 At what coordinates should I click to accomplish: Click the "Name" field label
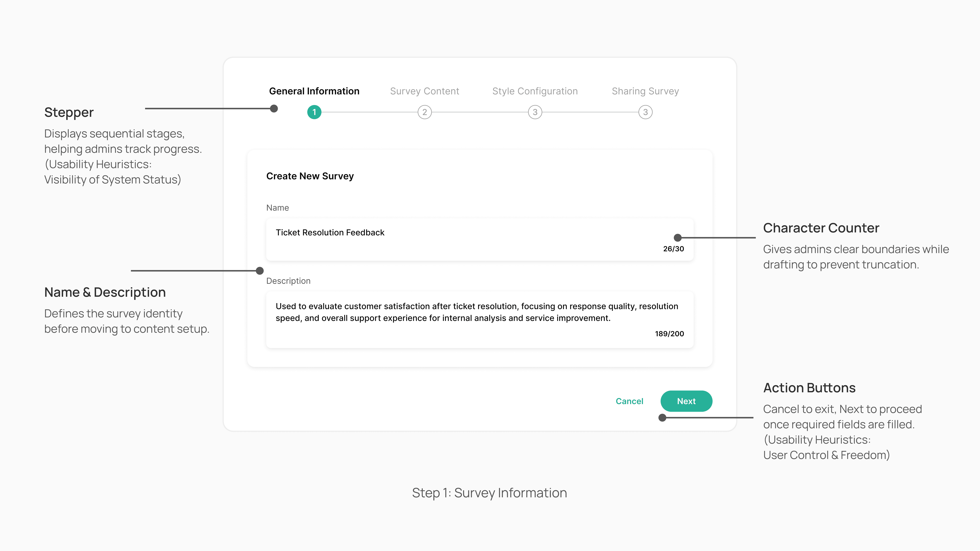point(278,208)
